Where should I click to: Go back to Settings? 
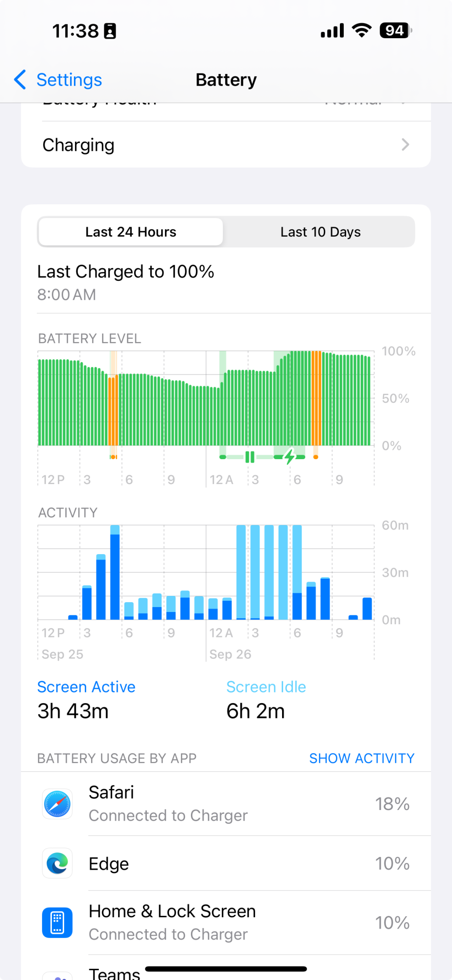58,79
